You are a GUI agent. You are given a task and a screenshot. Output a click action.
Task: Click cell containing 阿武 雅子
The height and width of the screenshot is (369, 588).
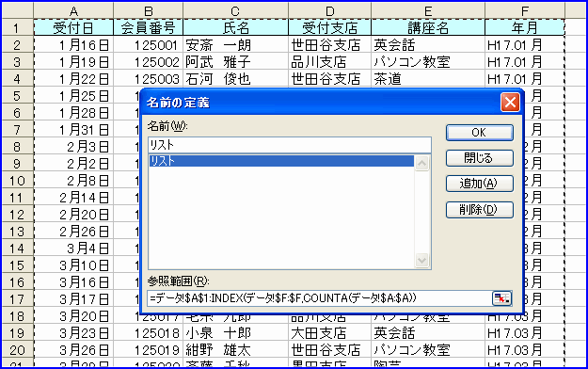(x=235, y=61)
